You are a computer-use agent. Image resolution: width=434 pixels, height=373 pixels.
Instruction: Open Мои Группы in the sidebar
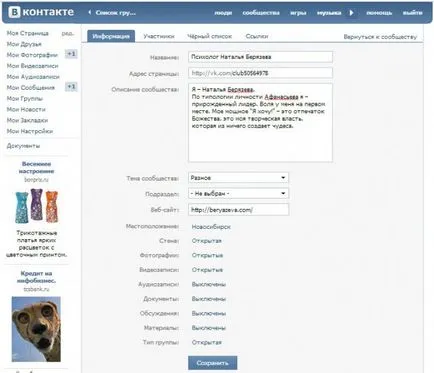tap(25, 98)
